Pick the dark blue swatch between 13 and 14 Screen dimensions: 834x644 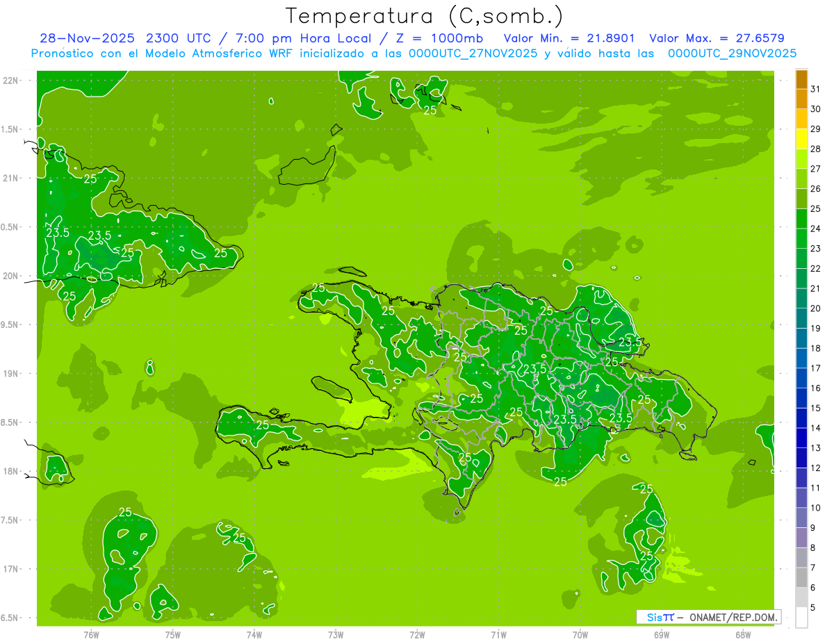click(801, 438)
